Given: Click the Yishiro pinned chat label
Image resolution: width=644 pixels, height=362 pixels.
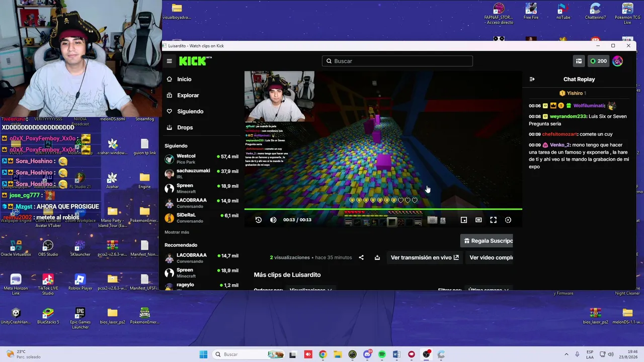Looking at the screenshot, I should tap(573, 93).
